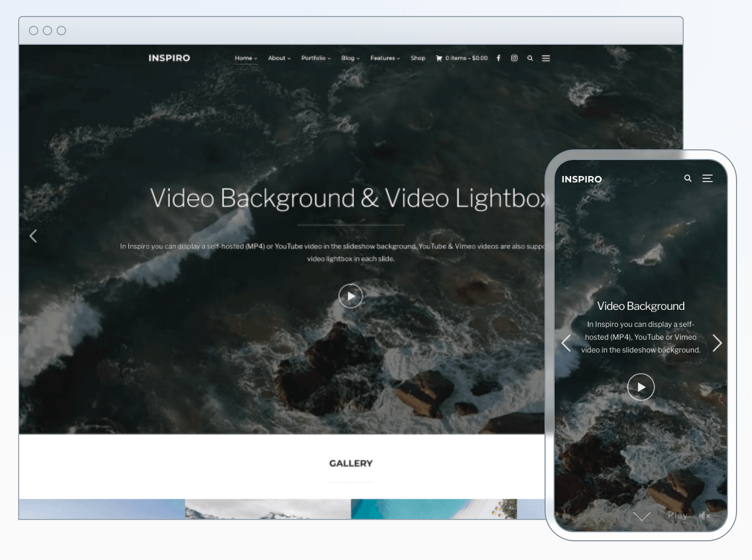The width and height of the screenshot is (752, 560).
Task: Play the video on mobile preview
Action: (x=641, y=387)
